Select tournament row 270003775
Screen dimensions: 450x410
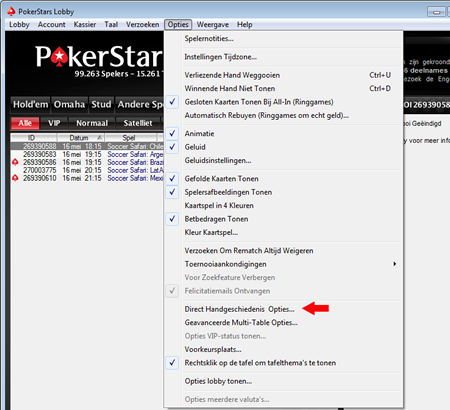pyautogui.click(x=87, y=170)
